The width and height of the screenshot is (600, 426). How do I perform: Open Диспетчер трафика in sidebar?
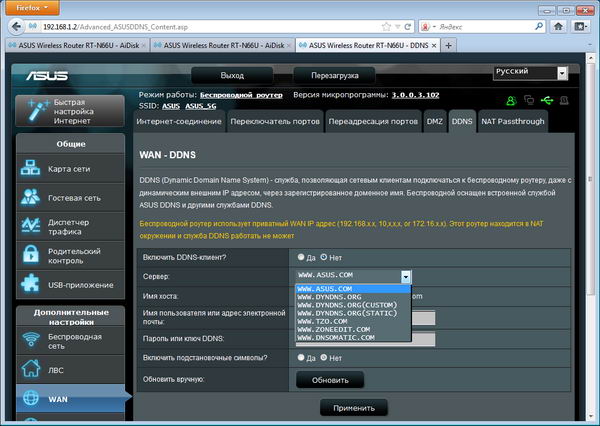[x=70, y=227]
